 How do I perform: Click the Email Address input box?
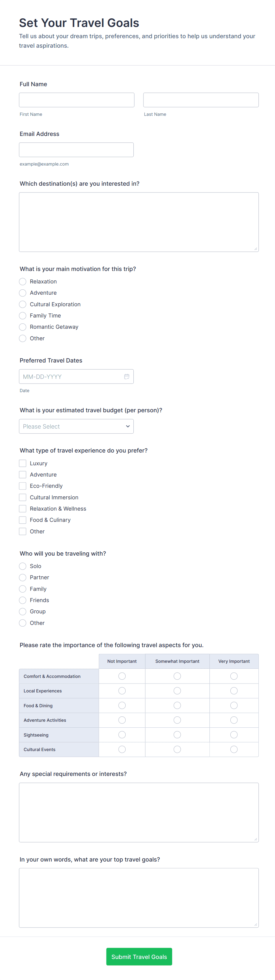pyautogui.click(x=76, y=150)
